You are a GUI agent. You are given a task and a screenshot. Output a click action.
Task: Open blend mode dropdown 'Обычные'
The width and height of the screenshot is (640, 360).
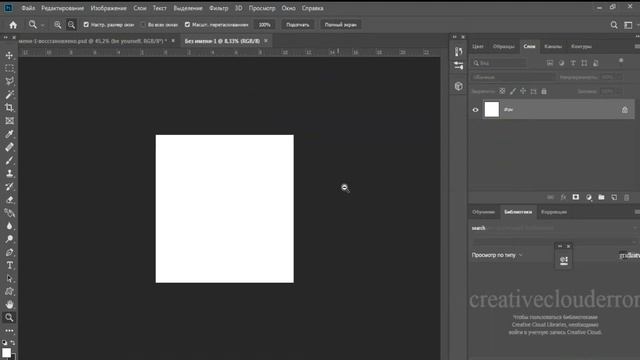pos(513,77)
